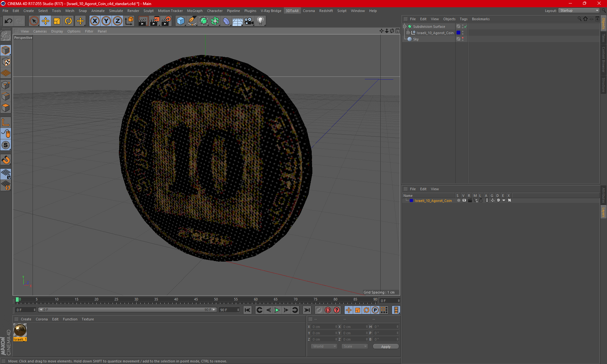Open the Layout Startup dropdown
Viewport: 607px width, 364px height.
click(x=579, y=10)
